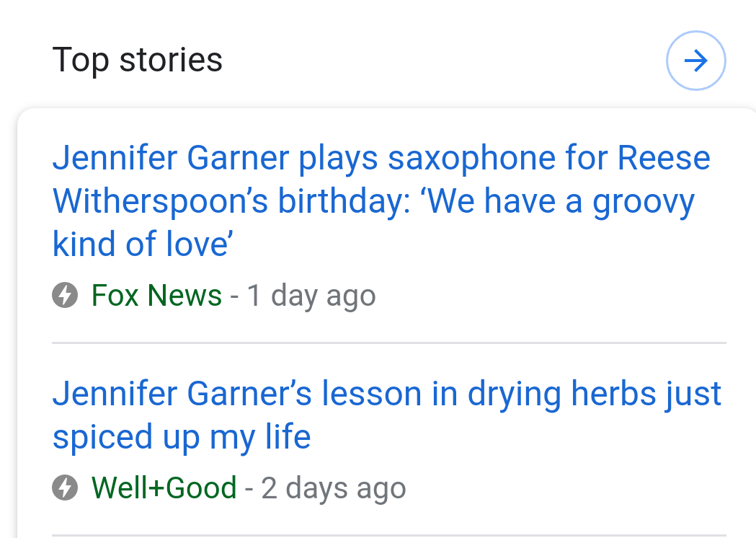Select the Well+Good source label
The height and width of the screenshot is (538, 756).
tap(164, 488)
